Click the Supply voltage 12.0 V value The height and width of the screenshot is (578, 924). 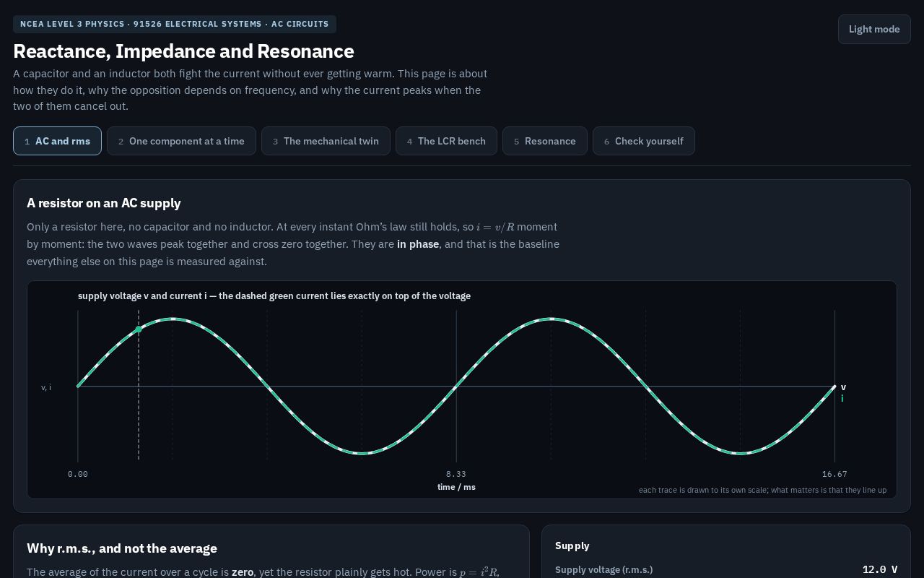[x=880, y=569]
